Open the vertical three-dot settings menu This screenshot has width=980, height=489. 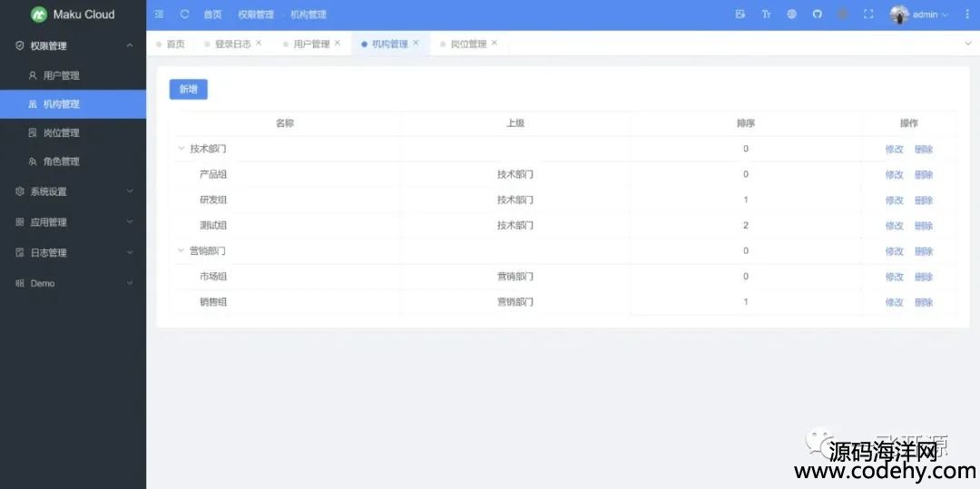966,15
